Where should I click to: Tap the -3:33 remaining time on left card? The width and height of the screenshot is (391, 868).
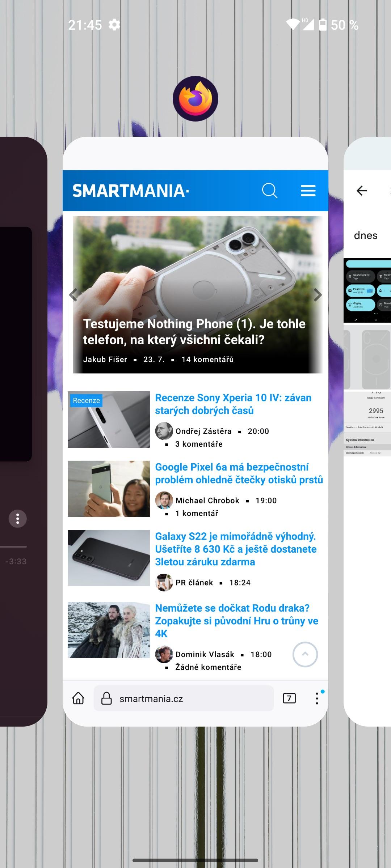(16, 561)
